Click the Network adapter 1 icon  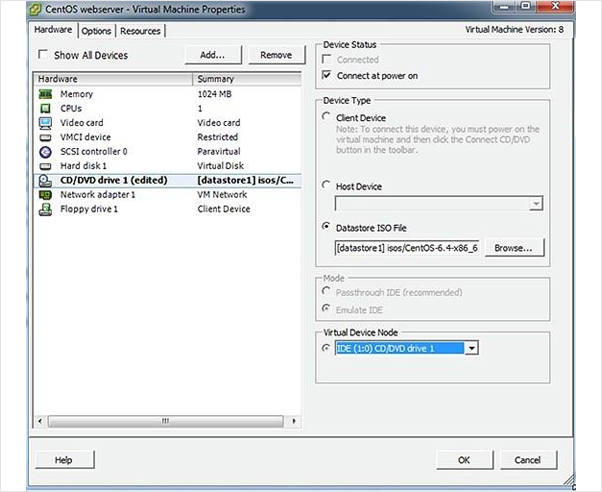tap(45, 195)
